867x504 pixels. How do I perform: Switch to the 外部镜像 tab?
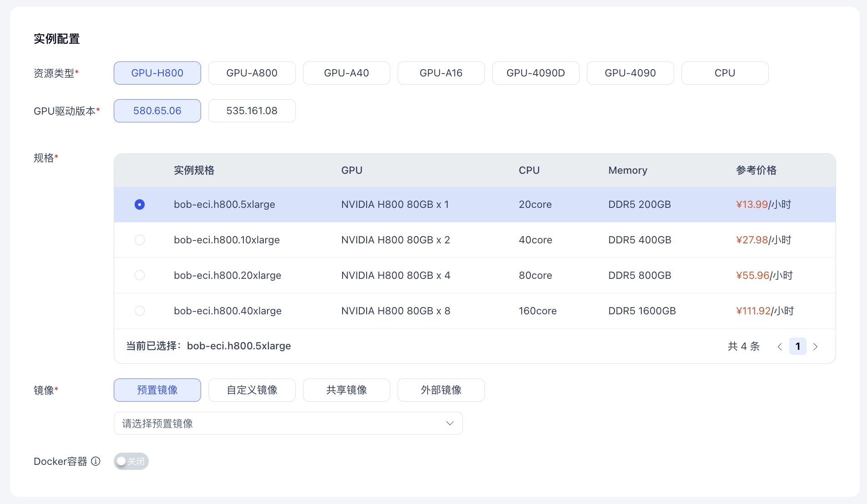(441, 390)
